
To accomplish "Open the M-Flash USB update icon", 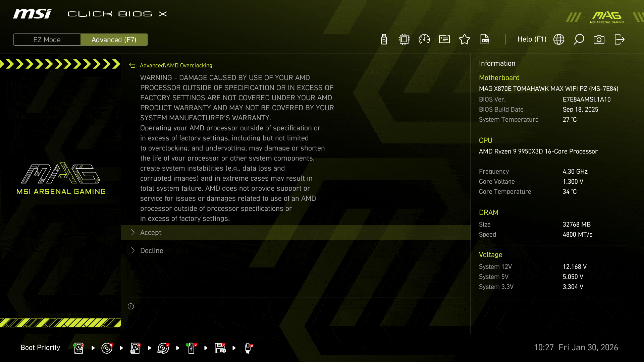I will 384,40.
